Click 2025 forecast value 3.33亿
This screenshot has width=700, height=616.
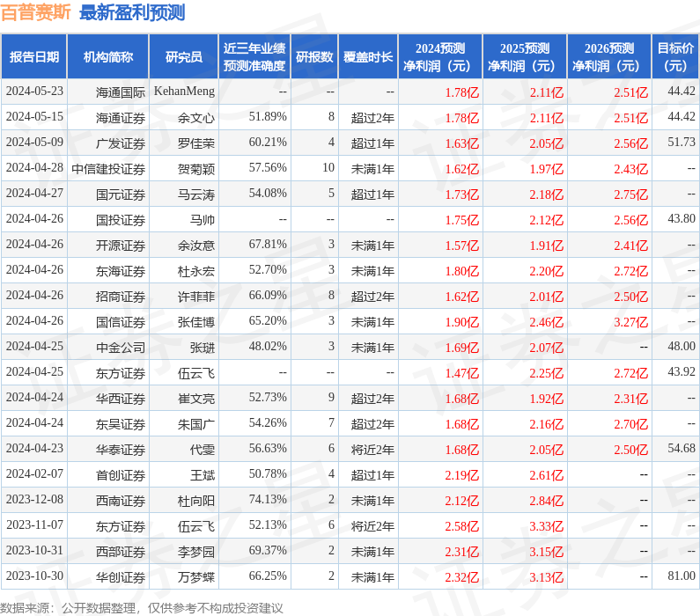point(547,526)
